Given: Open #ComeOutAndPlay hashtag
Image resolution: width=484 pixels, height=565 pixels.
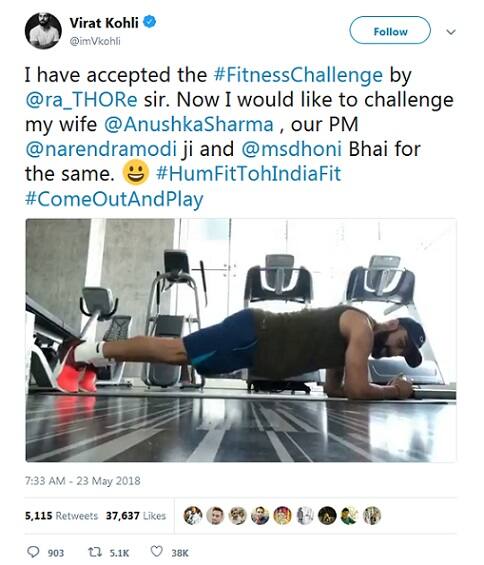Looking at the screenshot, I should [x=114, y=199].
